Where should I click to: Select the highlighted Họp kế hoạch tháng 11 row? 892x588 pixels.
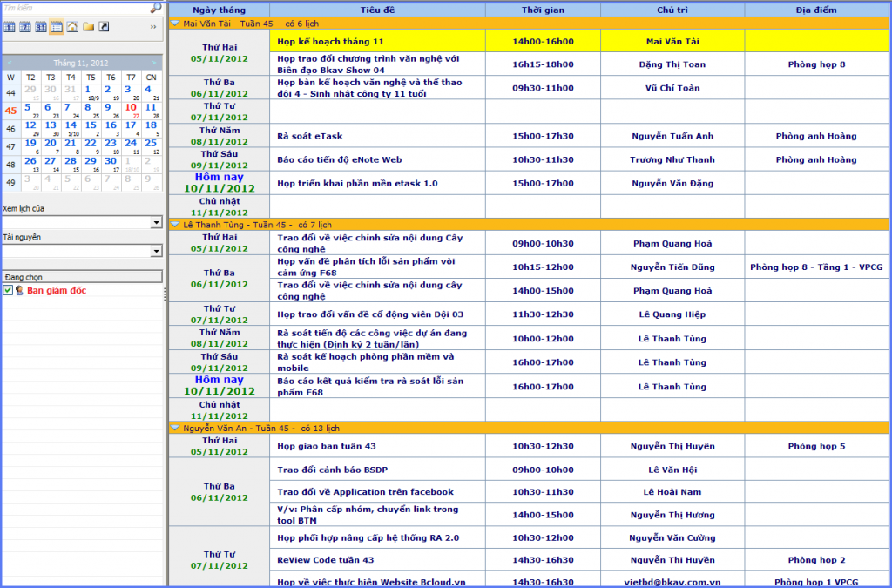(579, 42)
